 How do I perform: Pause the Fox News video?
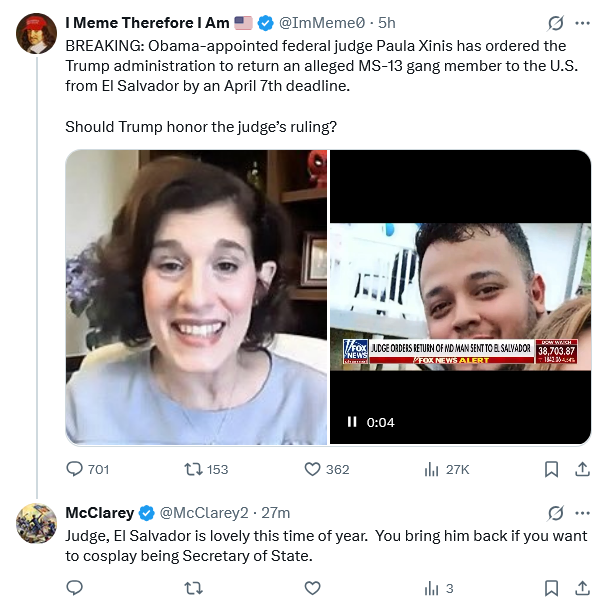(352, 422)
